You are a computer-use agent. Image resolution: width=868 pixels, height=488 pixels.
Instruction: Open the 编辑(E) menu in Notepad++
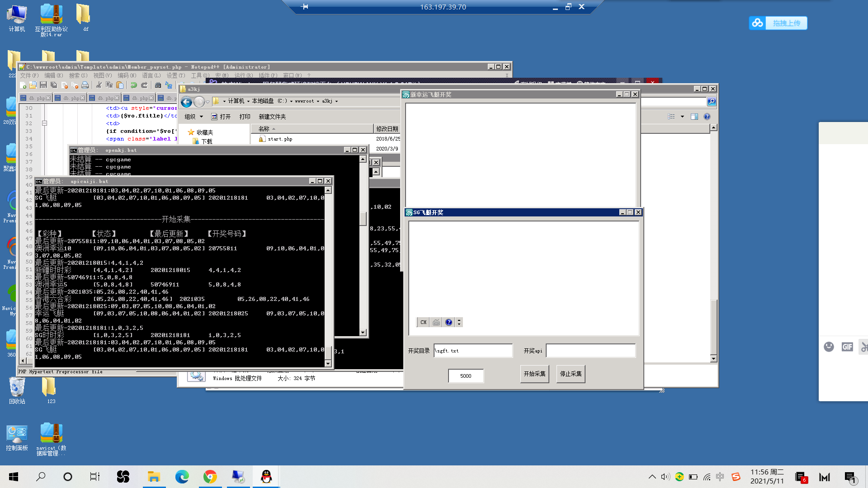(x=53, y=75)
